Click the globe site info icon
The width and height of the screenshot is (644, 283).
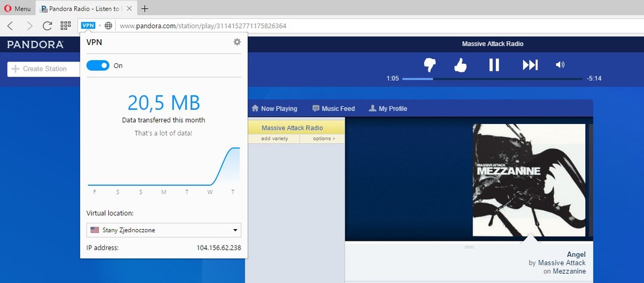pos(108,26)
